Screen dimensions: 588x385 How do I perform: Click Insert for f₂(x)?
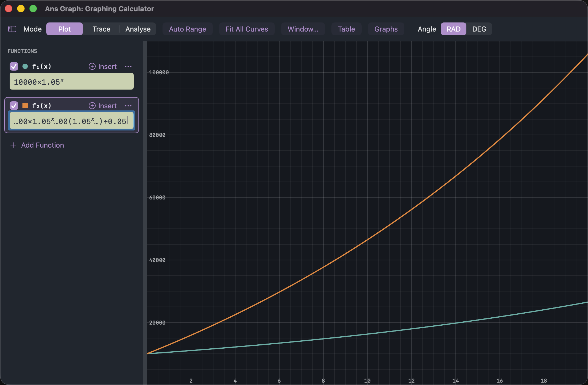(x=103, y=106)
